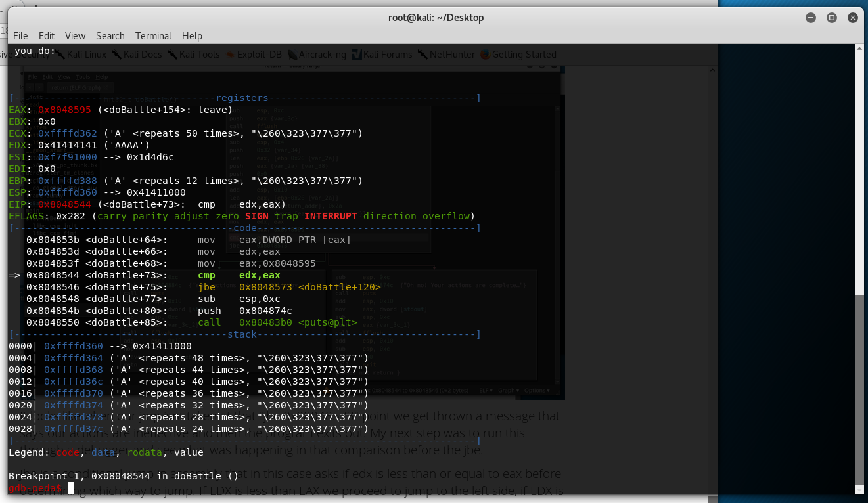Screen dimensions: 868x503
Task: Maximize the root@kali terminal window
Action: (x=832, y=18)
